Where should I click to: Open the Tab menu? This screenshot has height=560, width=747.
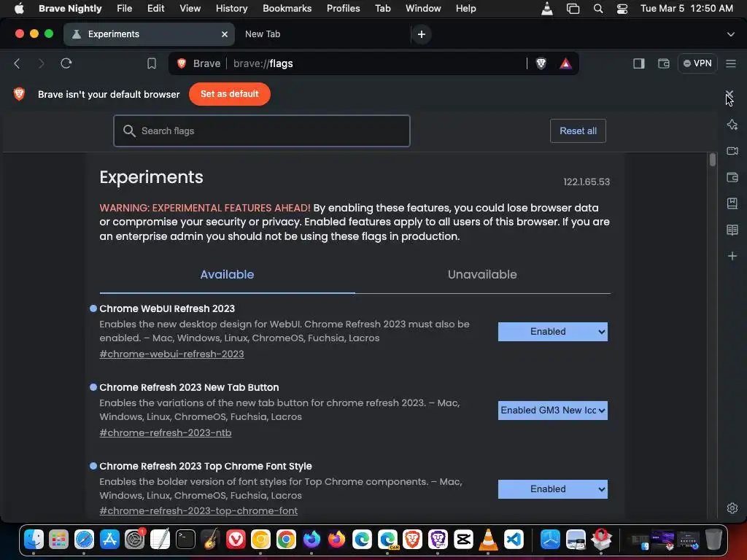click(x=382, y=8)
